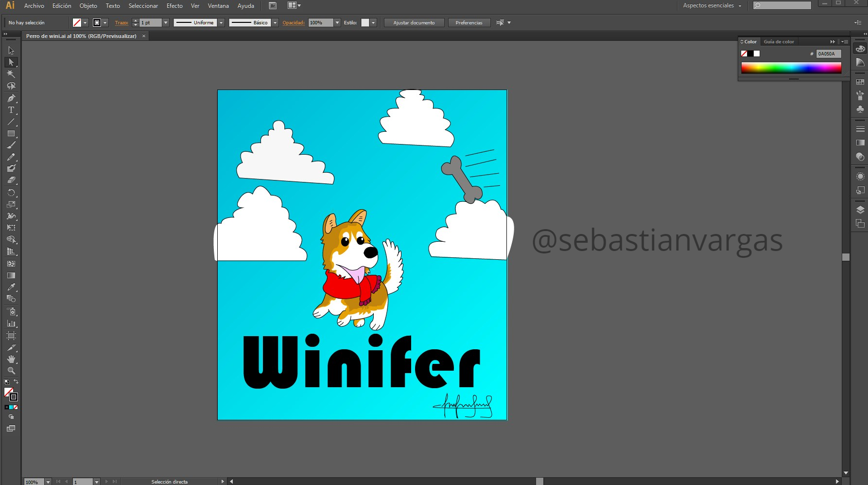Pick a color from the spectrum bar
The width and height of the screenshot is (868, 485).
(x=791, y=68)
